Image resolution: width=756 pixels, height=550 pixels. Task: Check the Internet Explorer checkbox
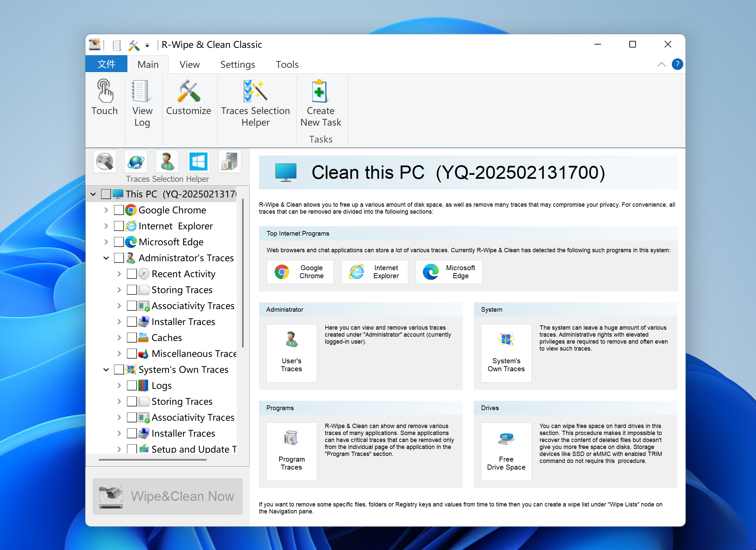pos(119,226)
